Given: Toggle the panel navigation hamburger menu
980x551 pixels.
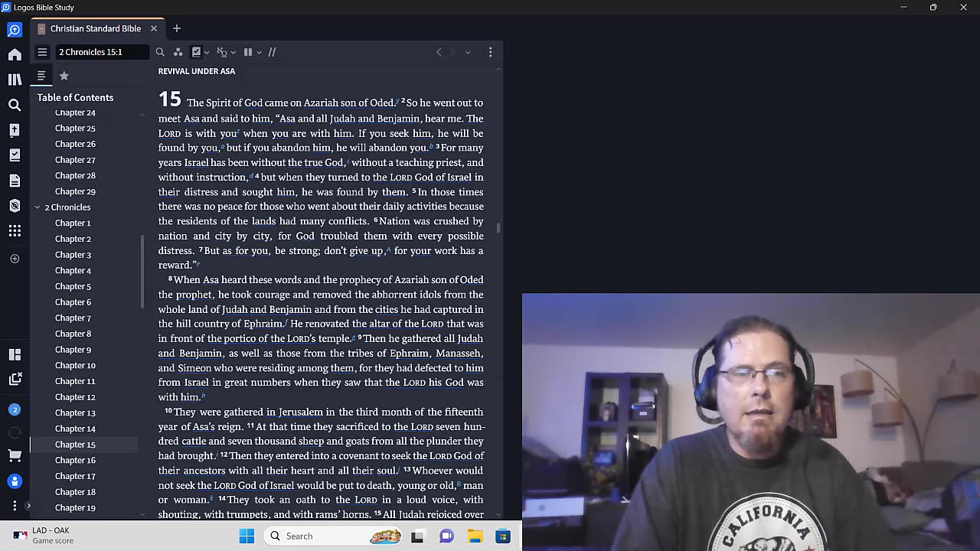Looking at the screenshot, I should point(42,52).
